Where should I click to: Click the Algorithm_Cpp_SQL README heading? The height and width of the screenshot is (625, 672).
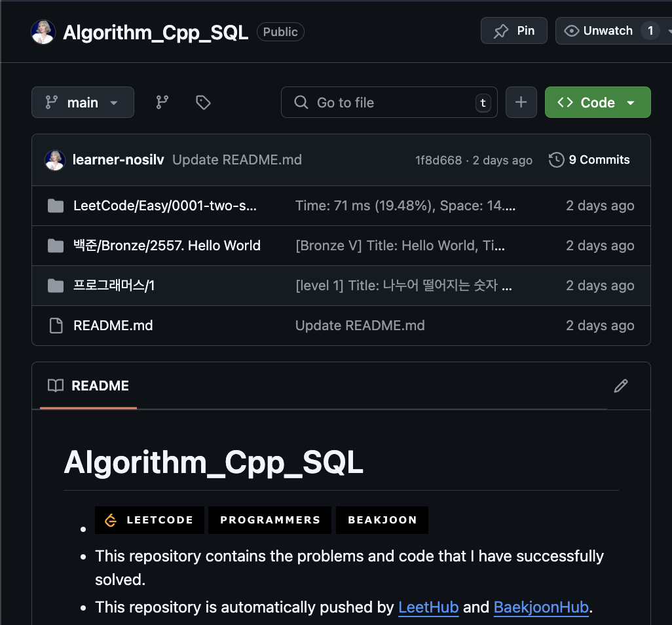(214, 463)
